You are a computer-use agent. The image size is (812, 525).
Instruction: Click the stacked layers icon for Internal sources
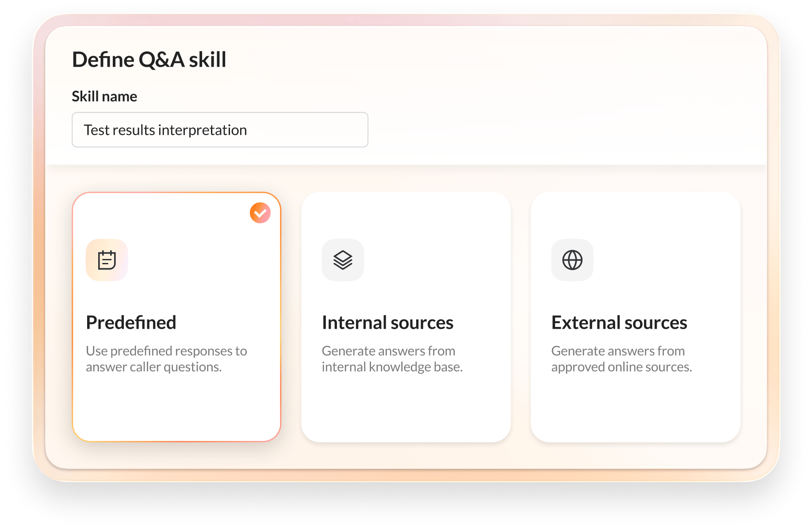point(343,260)
